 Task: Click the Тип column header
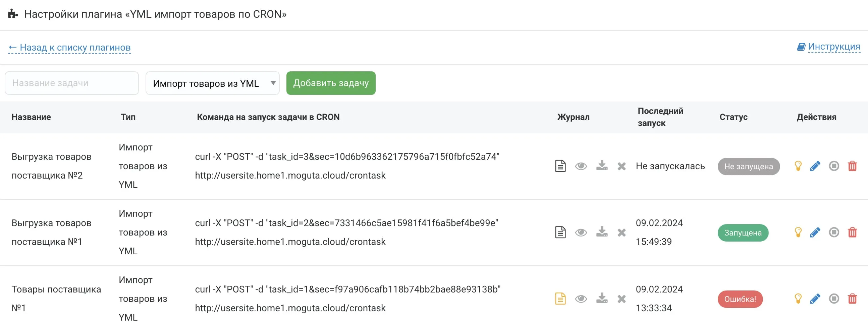click(128, 117)
